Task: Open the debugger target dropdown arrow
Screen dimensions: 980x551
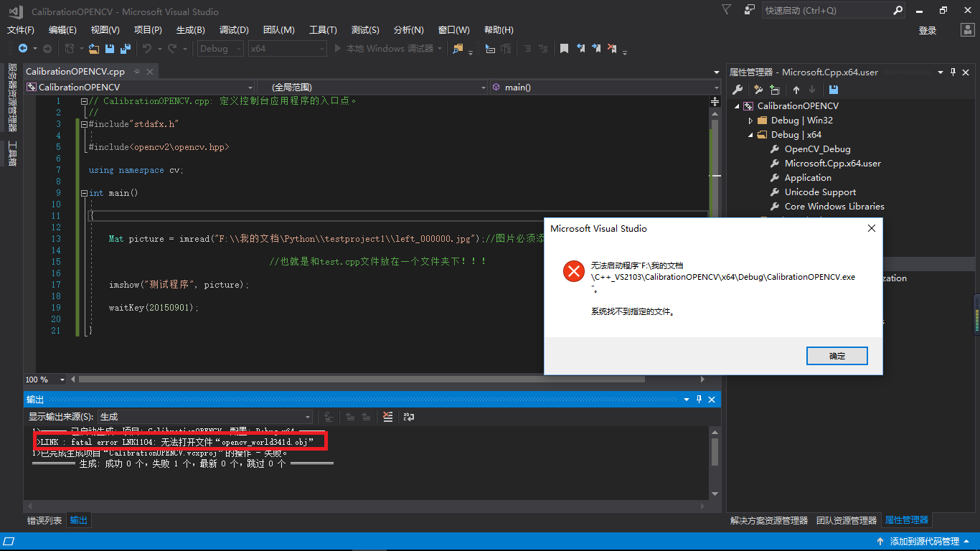Action: 439,48
